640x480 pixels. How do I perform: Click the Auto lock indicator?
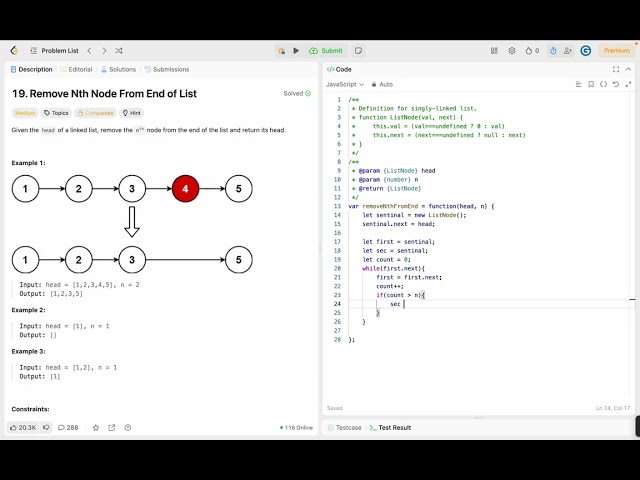pyautogui.click(x=382, y=84)
